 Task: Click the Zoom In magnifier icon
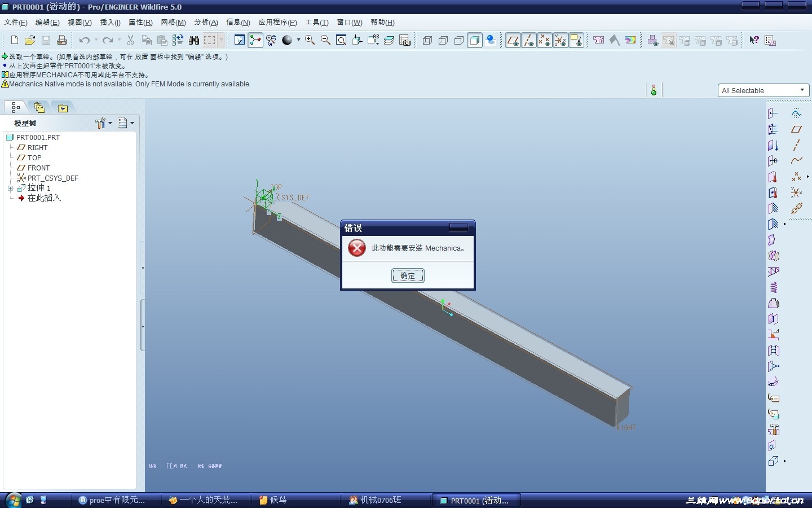click(310, 40)
